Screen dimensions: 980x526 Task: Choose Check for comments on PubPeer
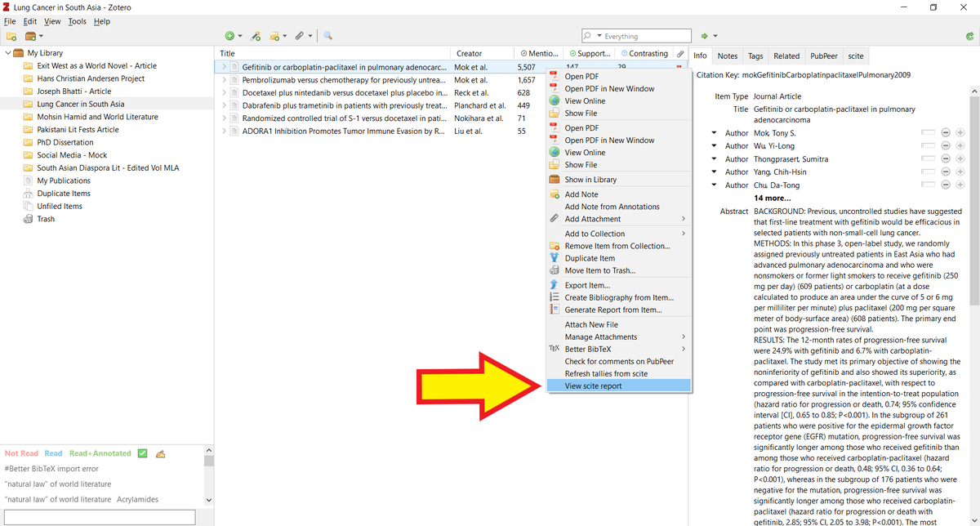[x=618, y=362]
